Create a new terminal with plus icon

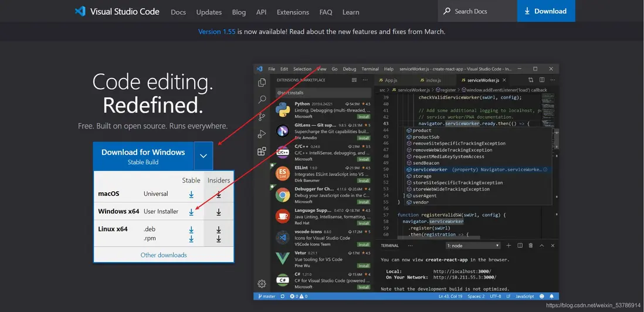click(509, 246)
